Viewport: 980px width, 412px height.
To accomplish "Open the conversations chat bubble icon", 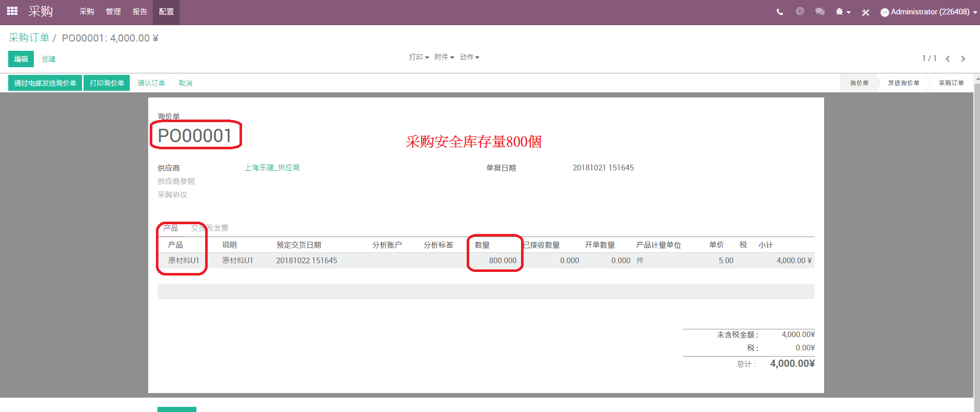I will pyautogui.click(x=820, y=11).
